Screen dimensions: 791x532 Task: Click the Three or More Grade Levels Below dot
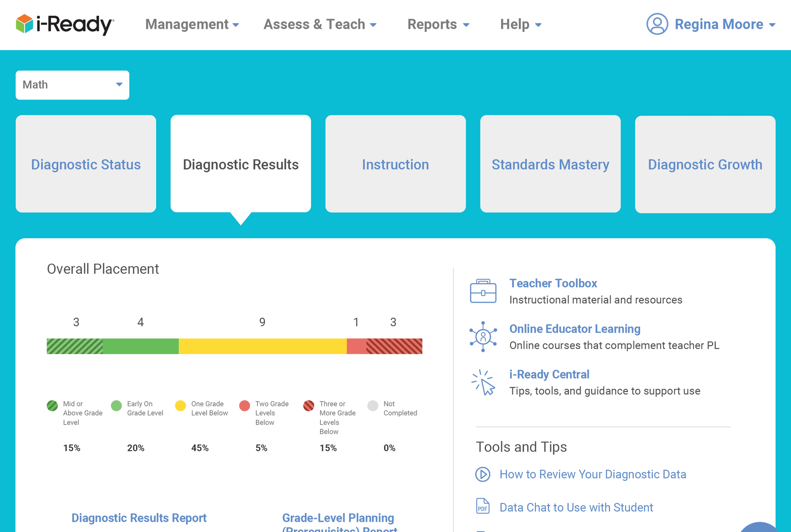coord(309,406)
